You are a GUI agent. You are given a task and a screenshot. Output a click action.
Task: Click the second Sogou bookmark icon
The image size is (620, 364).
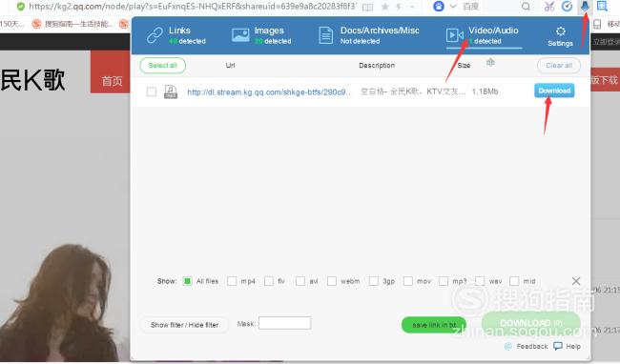124,24
